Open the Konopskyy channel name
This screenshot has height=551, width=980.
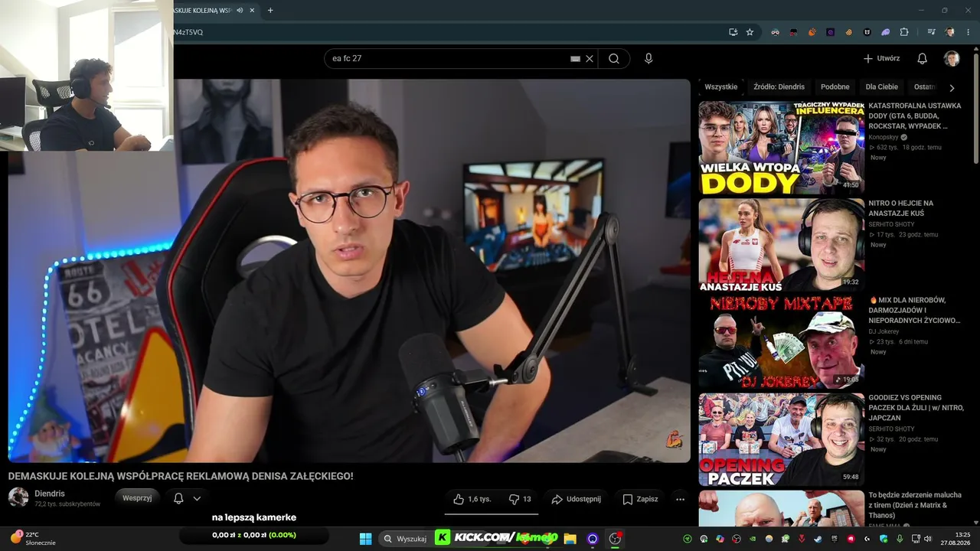pos(883,137)
